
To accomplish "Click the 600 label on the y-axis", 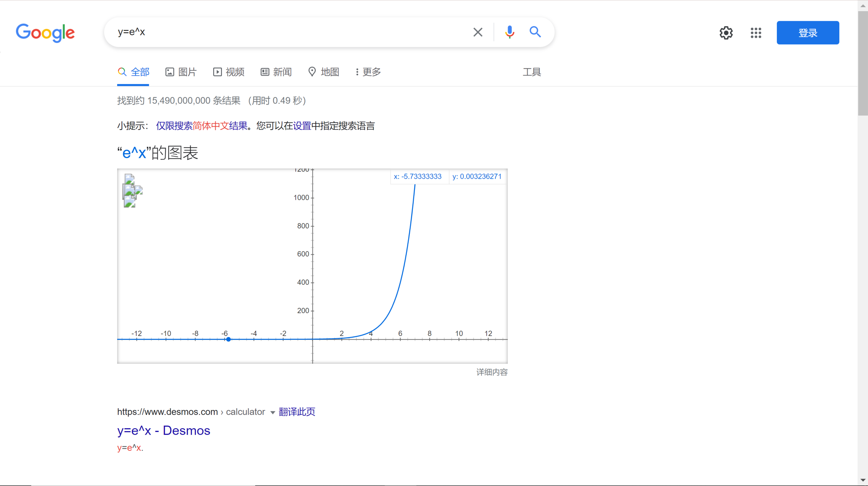I will 303,254.
